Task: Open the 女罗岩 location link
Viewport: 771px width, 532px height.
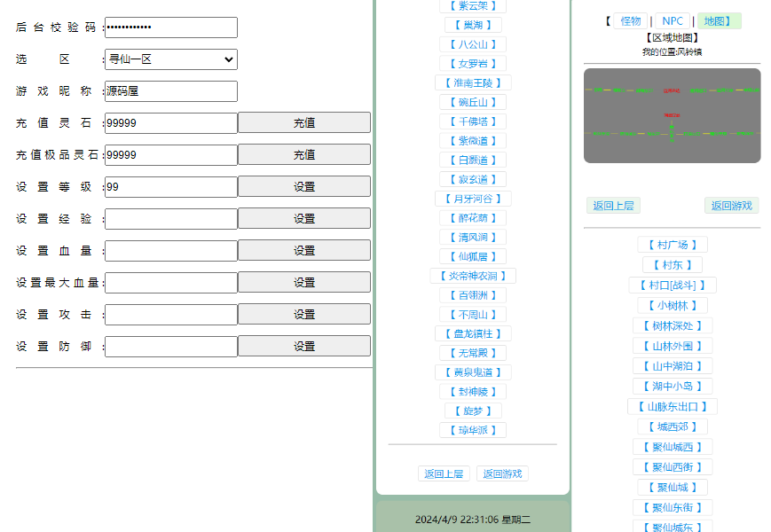Action: pos(473,64)
